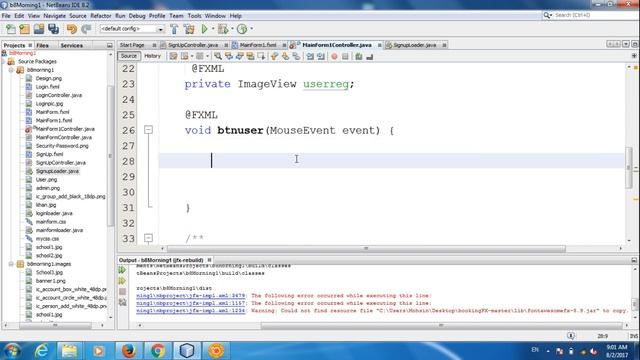Viewport: 640px width, 360px height.
Task: Open the SignUpController.java editor tab
Action: pyautogui.click(x=193, y=45)
